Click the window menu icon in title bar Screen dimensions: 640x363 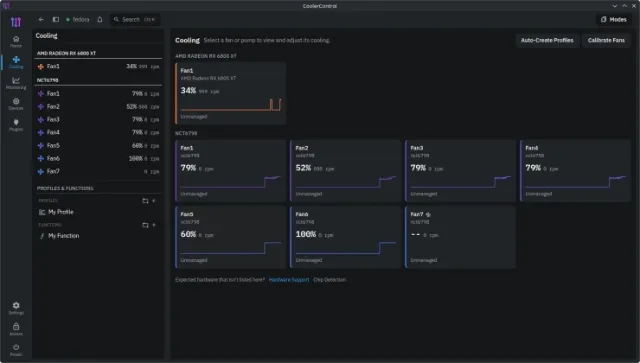[6, 6]
